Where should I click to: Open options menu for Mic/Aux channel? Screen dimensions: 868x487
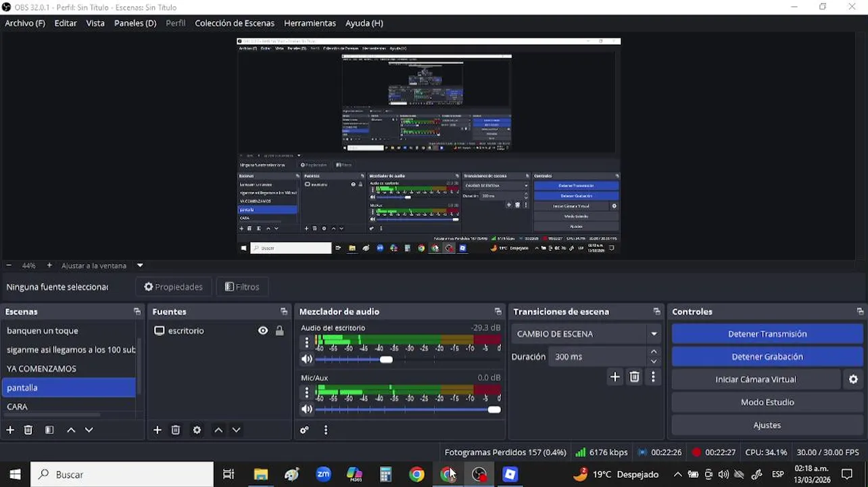tap(306, 392)
